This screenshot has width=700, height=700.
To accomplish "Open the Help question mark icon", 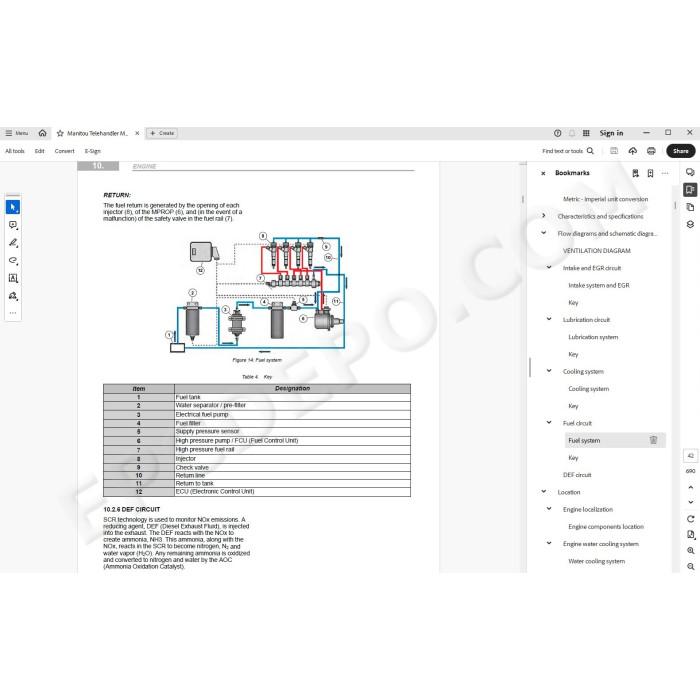I will [x=557, y=133].
